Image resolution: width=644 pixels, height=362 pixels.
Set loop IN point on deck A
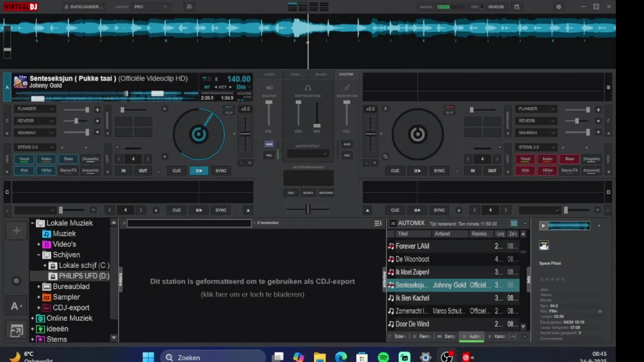123,170
